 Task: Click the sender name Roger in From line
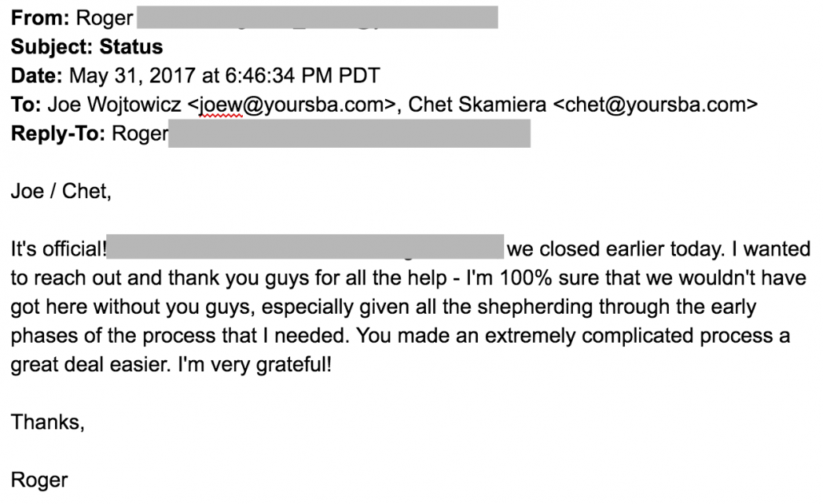(105, 18)
